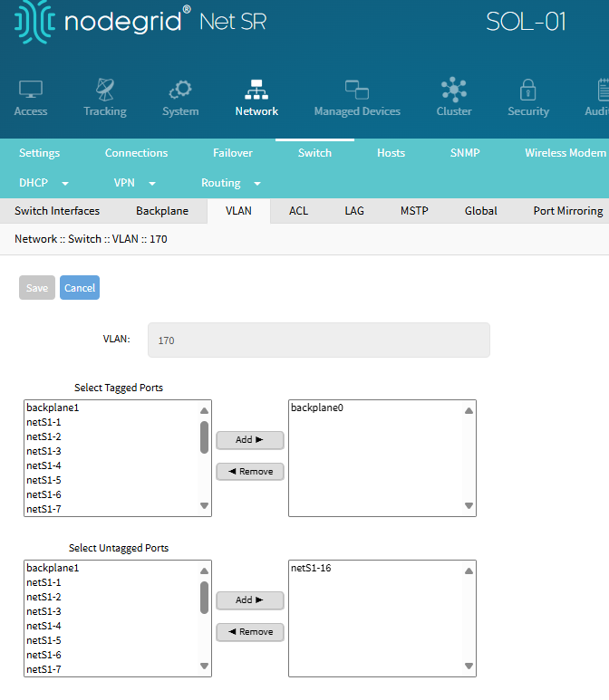The width and height of the screenshot is (609, 700).
Task: Click the Tracking satellite dish icon
Action: (105, 90)
